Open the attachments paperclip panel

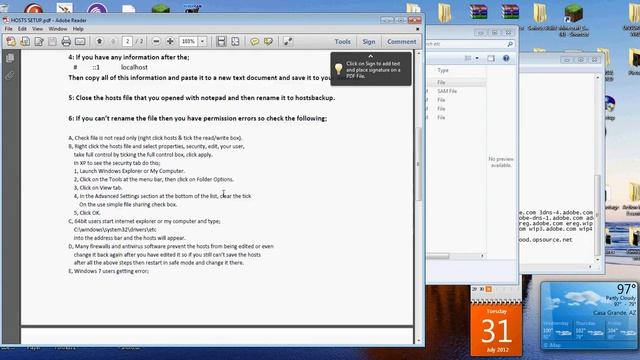[x=10, y=76]
